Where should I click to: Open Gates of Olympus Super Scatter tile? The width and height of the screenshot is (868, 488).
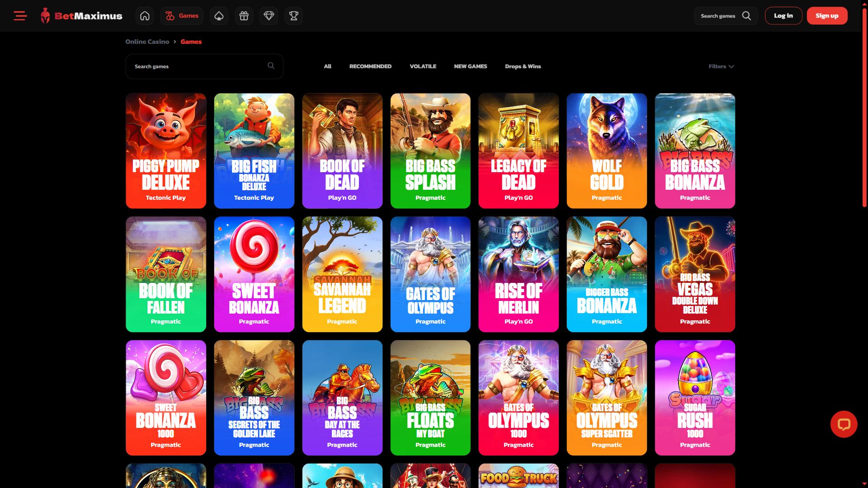[x=607, y=398]
